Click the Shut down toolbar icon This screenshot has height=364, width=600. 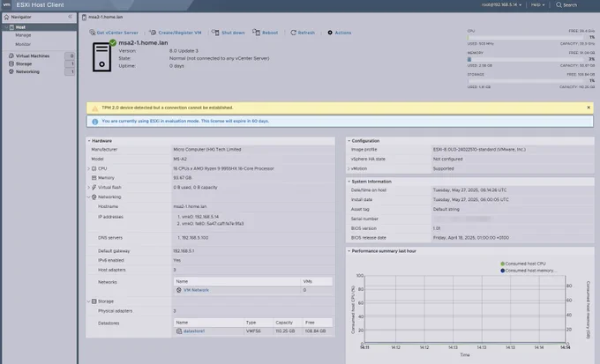(x=215, y=33)
